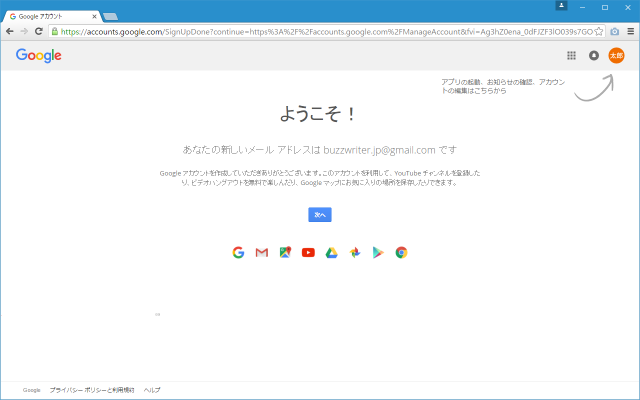Click the YouTube icon
640x400 pixels.
(308, 252)
